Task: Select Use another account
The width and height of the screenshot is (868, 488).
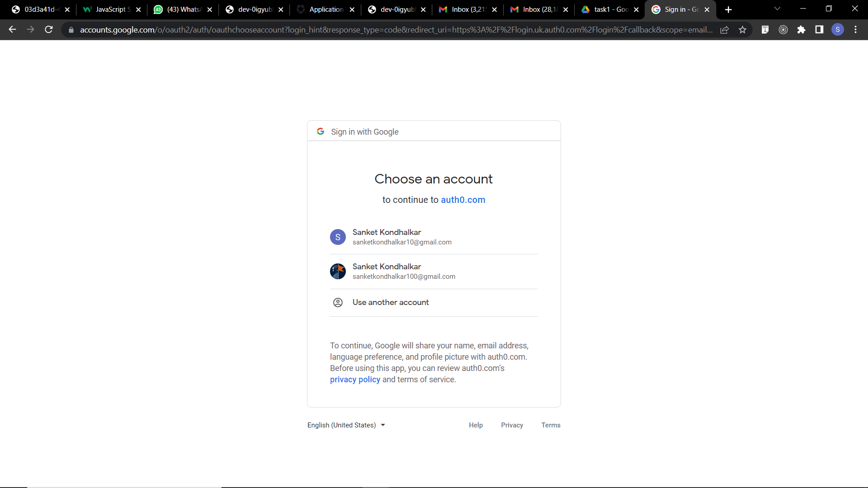Action: tap(390, 302)
